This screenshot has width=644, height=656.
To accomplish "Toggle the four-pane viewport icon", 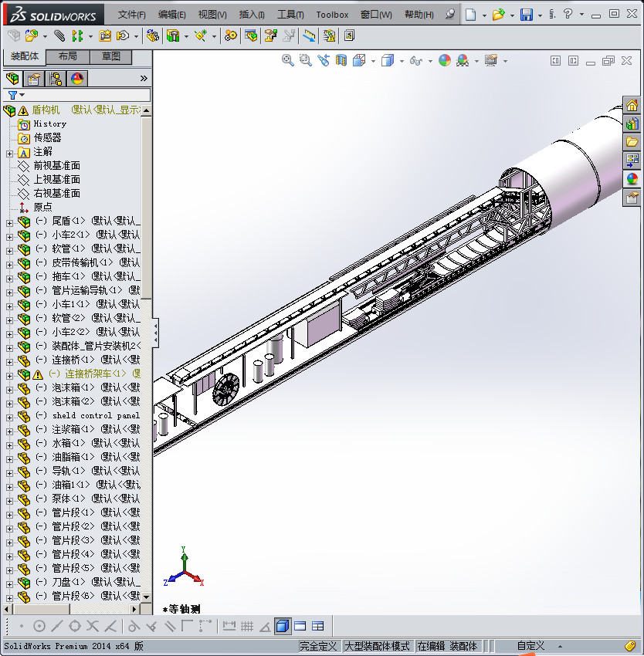I will 318,627.
